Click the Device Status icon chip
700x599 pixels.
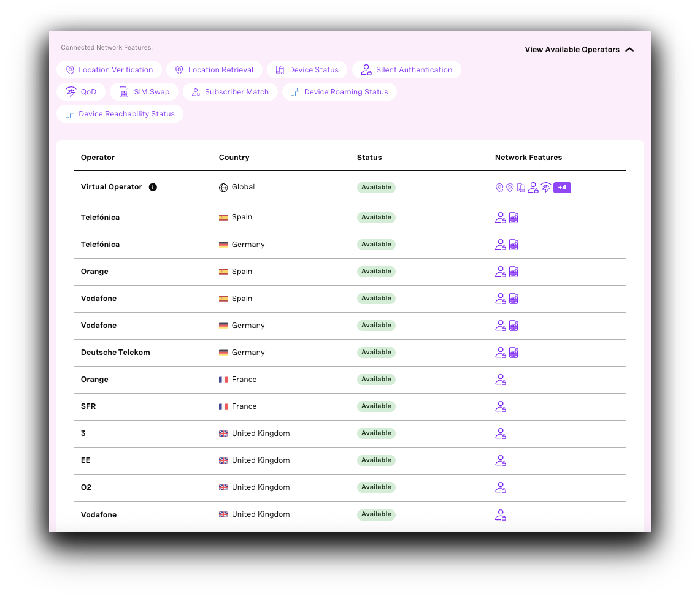[280, 69]
